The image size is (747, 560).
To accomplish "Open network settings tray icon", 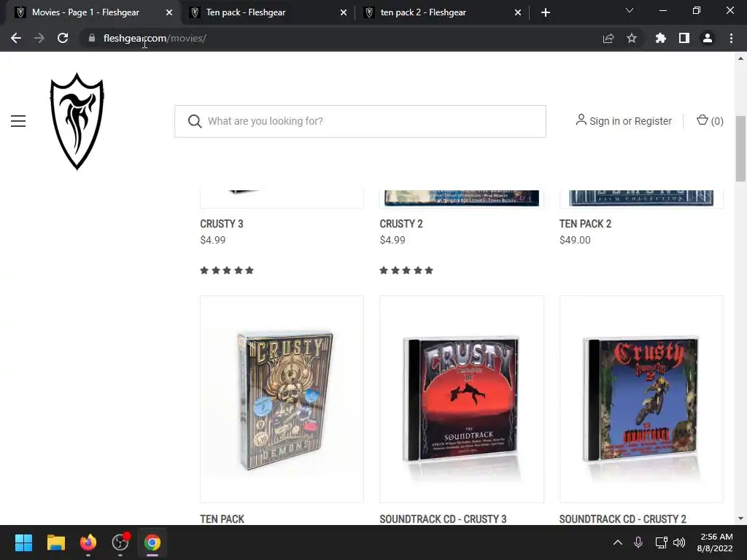I will pos(661,542).
